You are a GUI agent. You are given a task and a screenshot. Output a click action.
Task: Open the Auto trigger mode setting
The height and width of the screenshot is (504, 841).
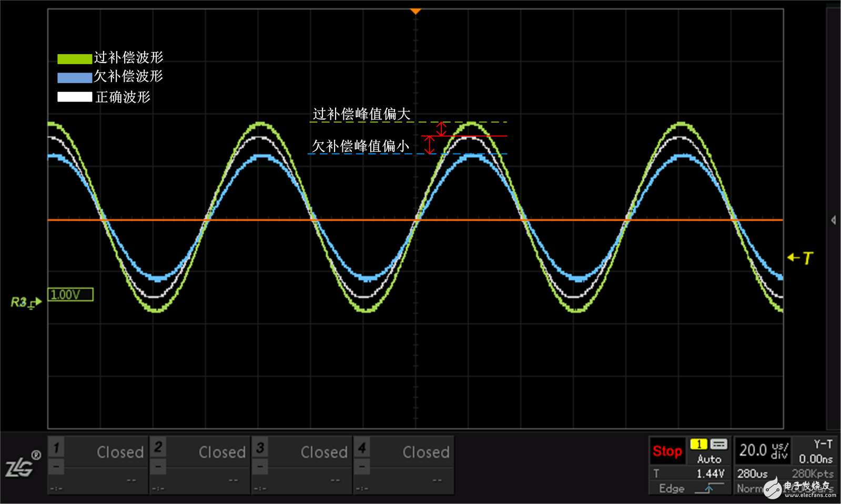tap(709, 459)
